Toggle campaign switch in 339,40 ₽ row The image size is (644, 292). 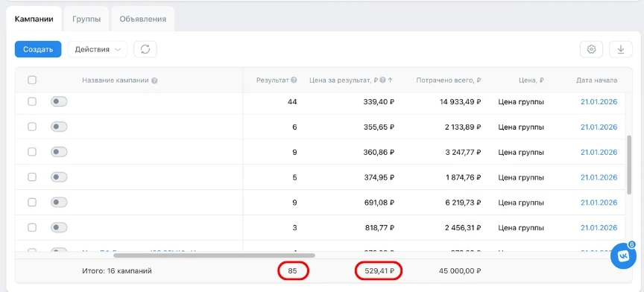[x=59, y=101]
